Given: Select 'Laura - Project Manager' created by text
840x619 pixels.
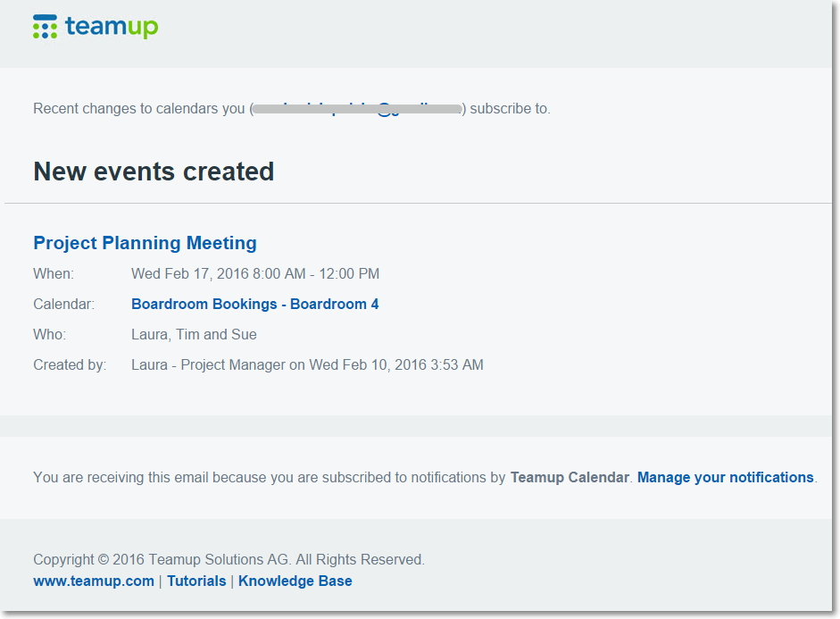Looking at the screenshot, I should [208, 365].
